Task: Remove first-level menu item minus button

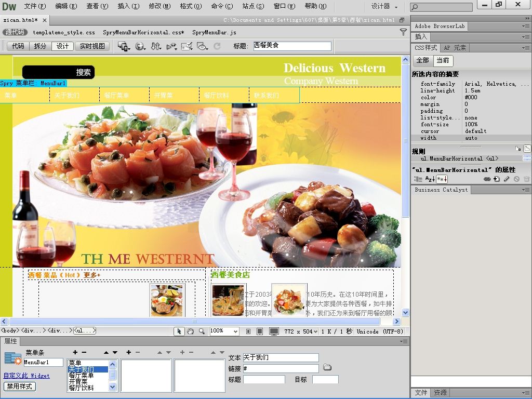Action: coord(84,353)
